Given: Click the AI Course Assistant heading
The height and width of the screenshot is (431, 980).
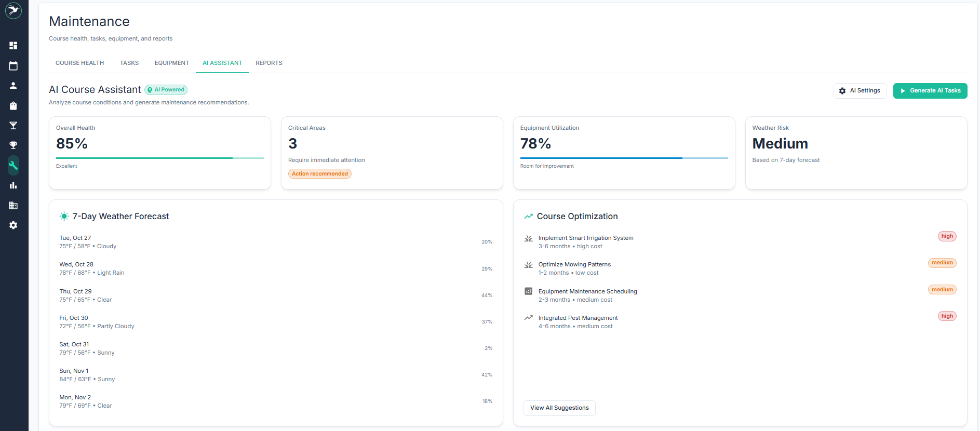Looking at the screenshot, I should tap(95, 90).
